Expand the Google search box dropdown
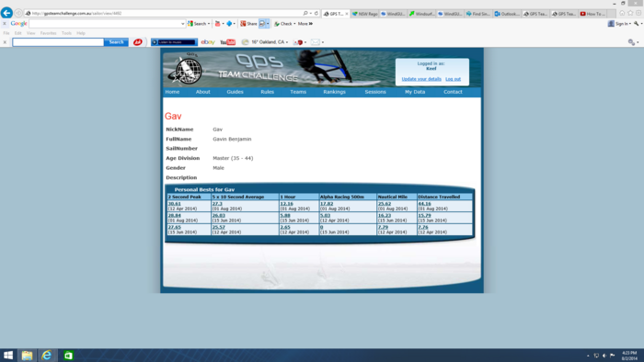Image resolution: width=644 pixels, height=362 pixels. pos(182,24)
